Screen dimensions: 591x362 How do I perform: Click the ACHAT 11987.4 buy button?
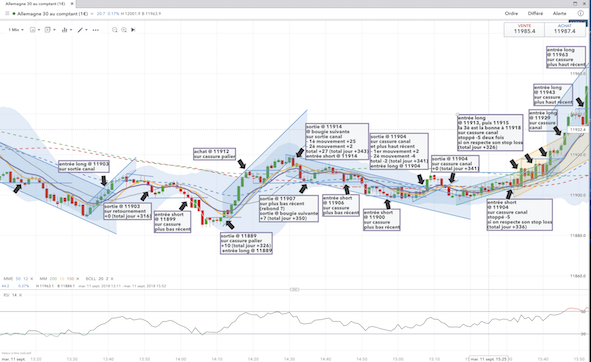pos(565,29)
